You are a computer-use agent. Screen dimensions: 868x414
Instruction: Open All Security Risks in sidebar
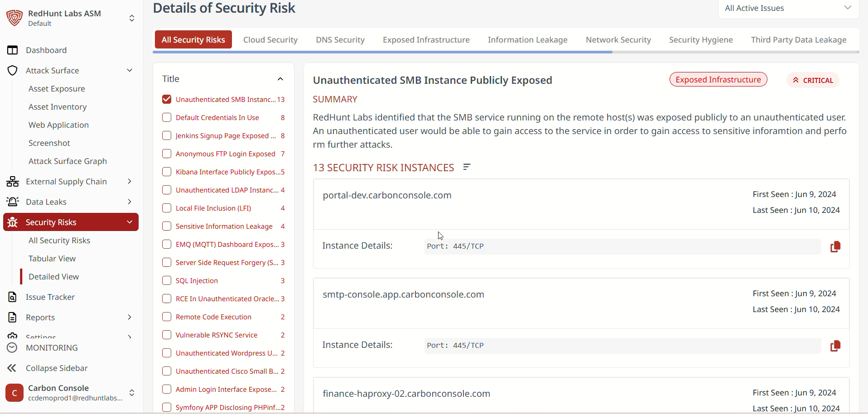(x=59, y=241)
